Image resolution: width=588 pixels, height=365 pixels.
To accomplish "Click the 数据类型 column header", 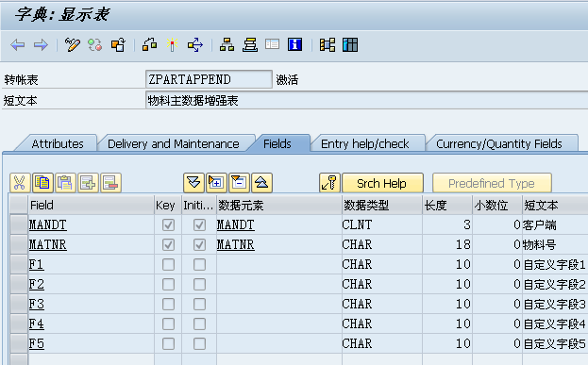I will (382, 205).
